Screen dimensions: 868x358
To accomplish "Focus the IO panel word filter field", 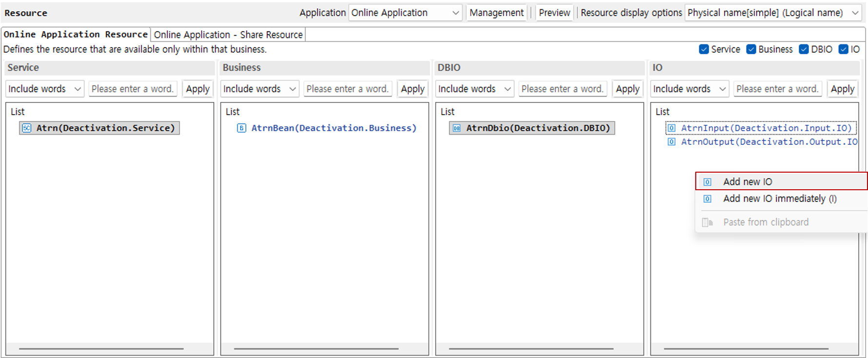I will (x=777, y=89).
